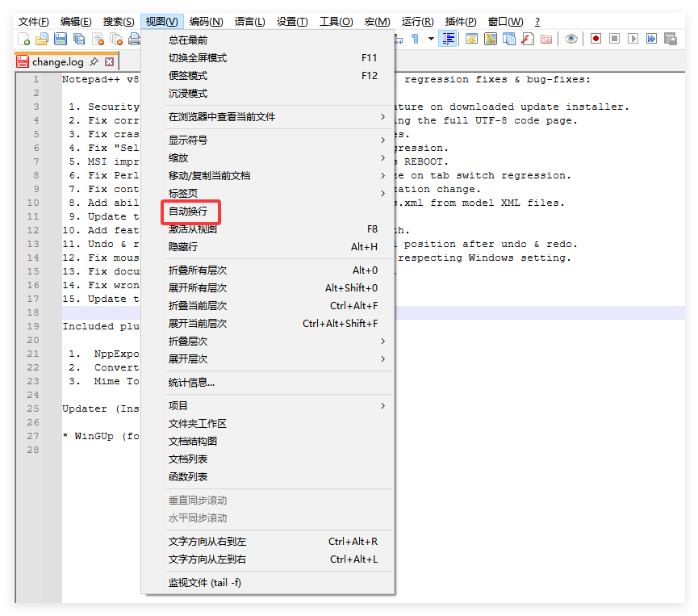Click the Close file toolbar icon
The height and width of the screenshot is (616, 698).
click(x=98, y=40)
